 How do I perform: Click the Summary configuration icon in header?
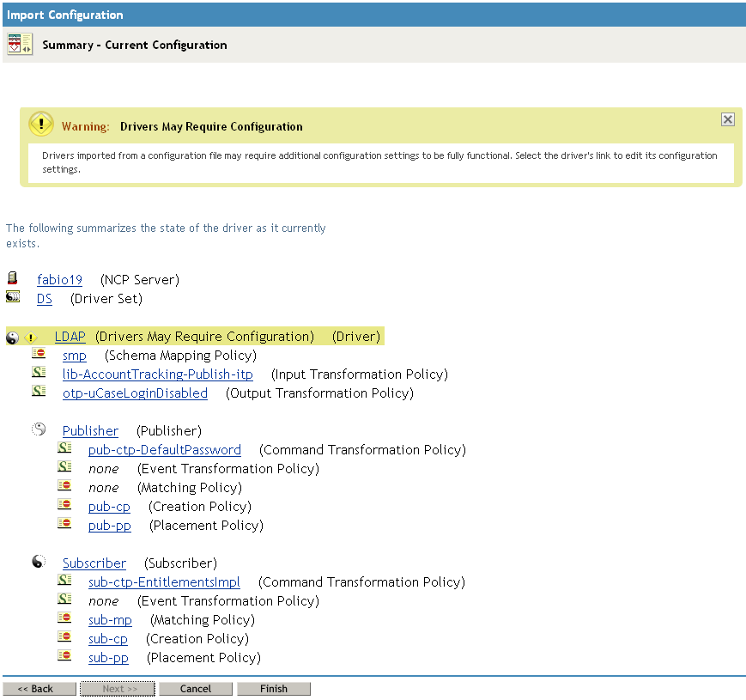[20, 45]
